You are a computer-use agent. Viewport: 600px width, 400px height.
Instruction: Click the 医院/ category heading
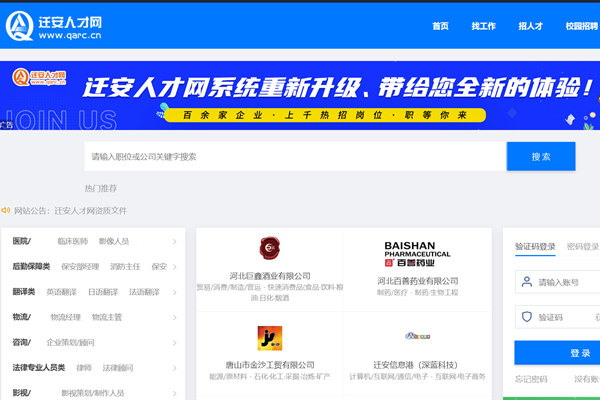pos(21,241)
